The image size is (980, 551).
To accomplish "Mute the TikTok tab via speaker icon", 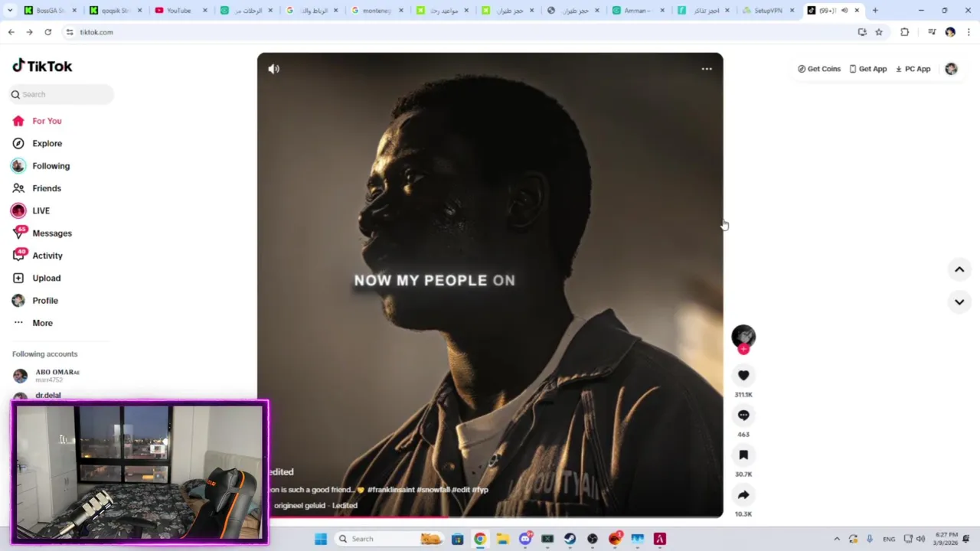I will pyautogui.click(x=844, y=11).
